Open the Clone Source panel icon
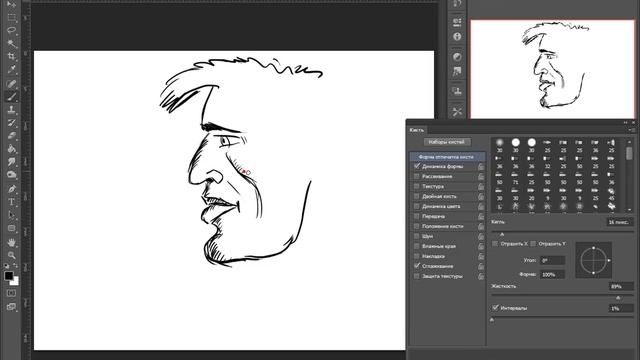 tap(457, 91)
